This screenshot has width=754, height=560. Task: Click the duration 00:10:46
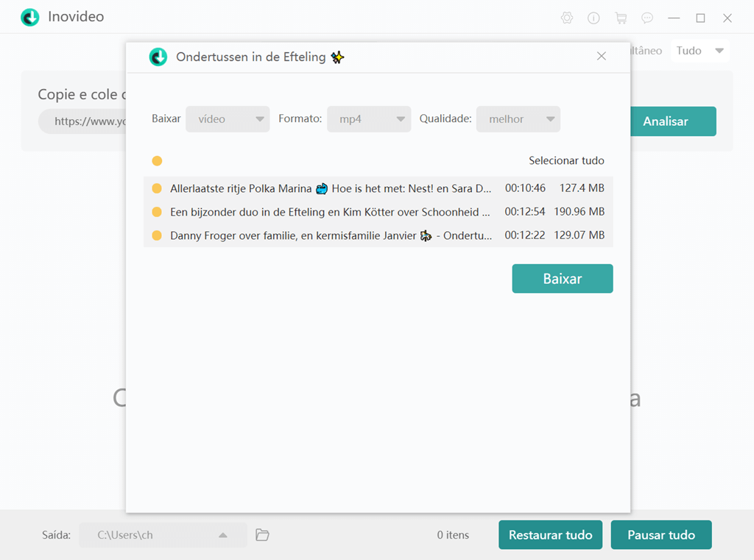[x=525, y=188]
